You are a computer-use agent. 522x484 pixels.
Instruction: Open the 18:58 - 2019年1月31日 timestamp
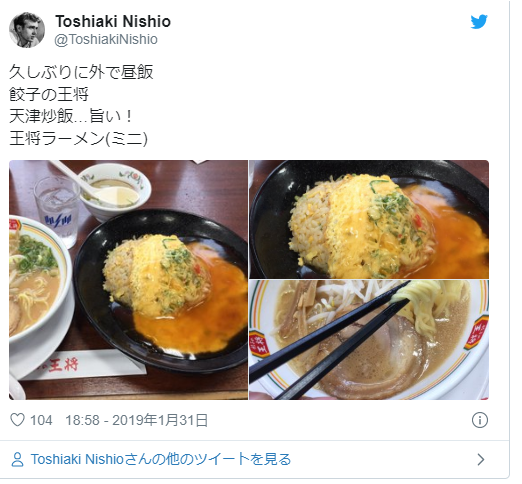coord(137,420)
